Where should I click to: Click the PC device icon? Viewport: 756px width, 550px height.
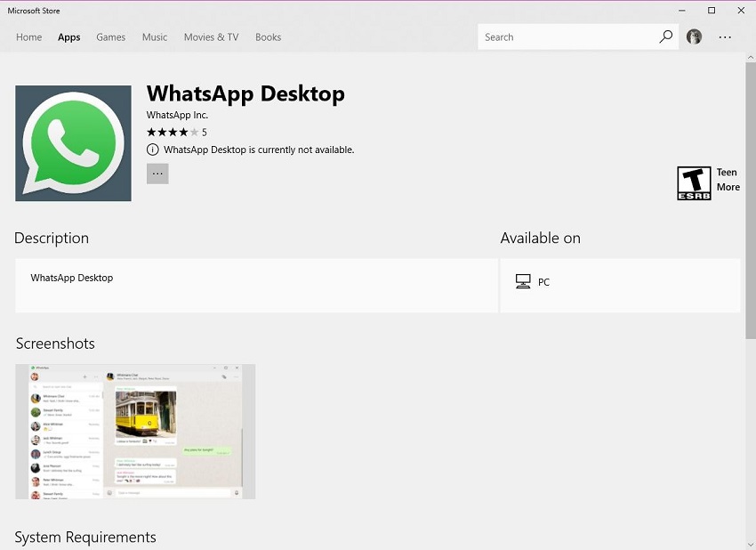(x=523, y=282)
